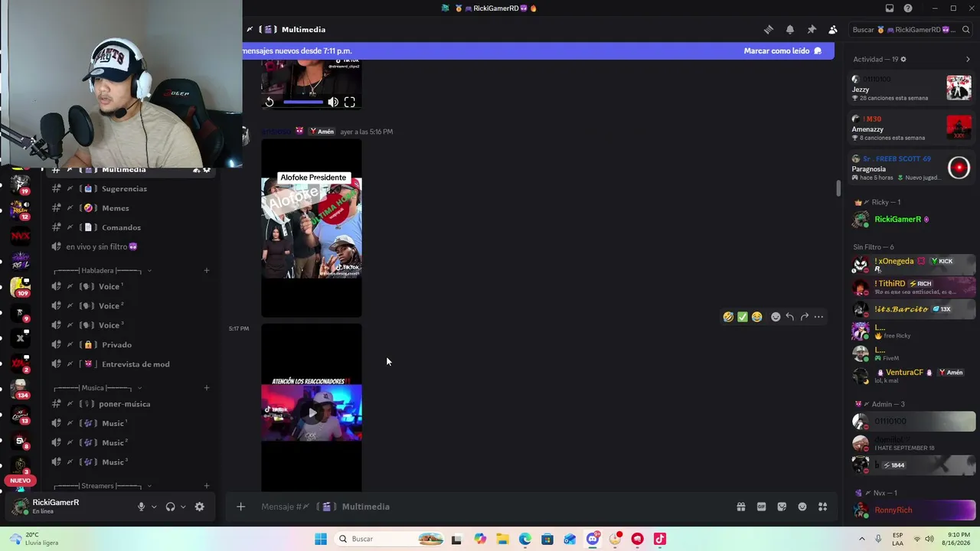The width and height of the screenshot is (980, 551).
Task: Open the Discord inbox icon
Action: pyautogui.click(x=890, y=8)
